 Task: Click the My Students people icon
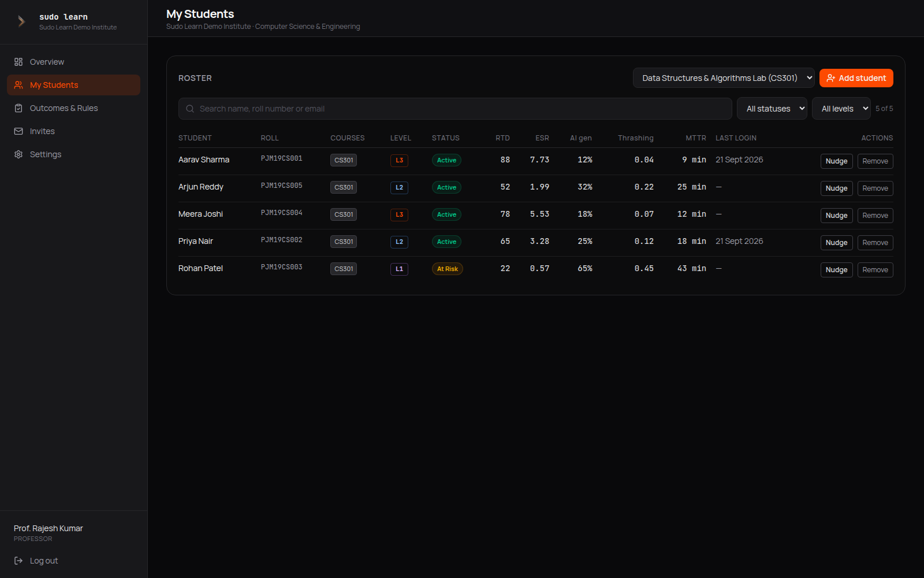pyautogui.click(x=18, y=85)
